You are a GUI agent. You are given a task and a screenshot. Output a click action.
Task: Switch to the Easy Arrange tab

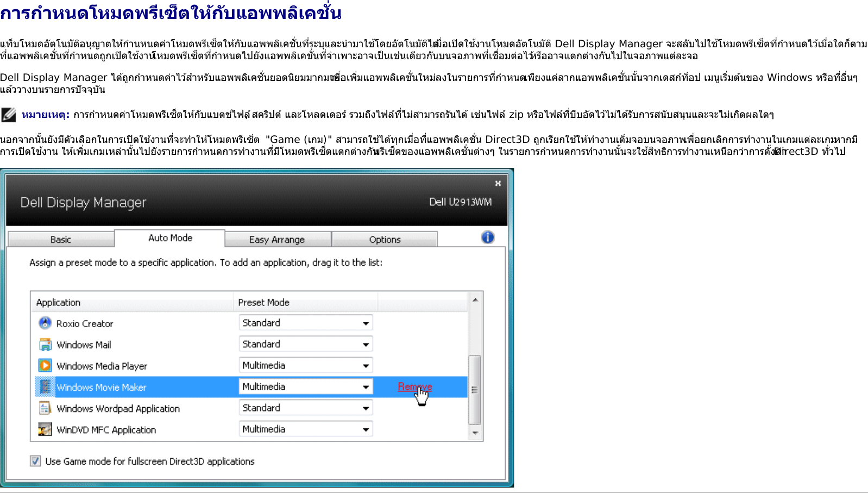pos(277,239)
